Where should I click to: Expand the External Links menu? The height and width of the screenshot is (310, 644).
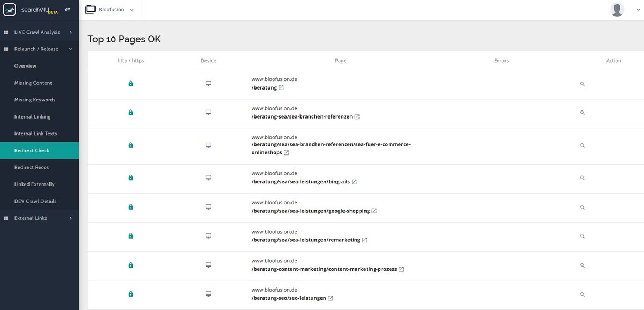click(x=40, y=218)
